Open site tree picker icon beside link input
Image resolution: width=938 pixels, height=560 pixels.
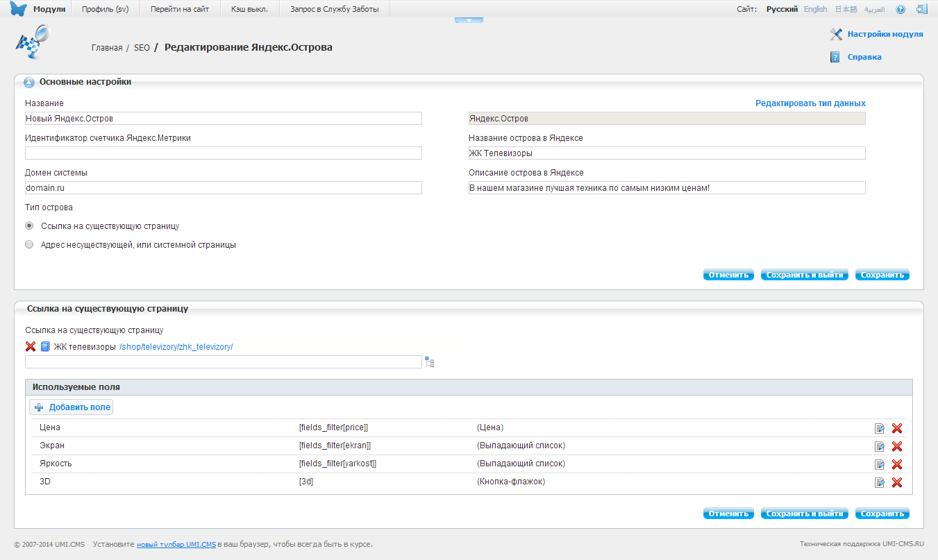click(430, 362)
